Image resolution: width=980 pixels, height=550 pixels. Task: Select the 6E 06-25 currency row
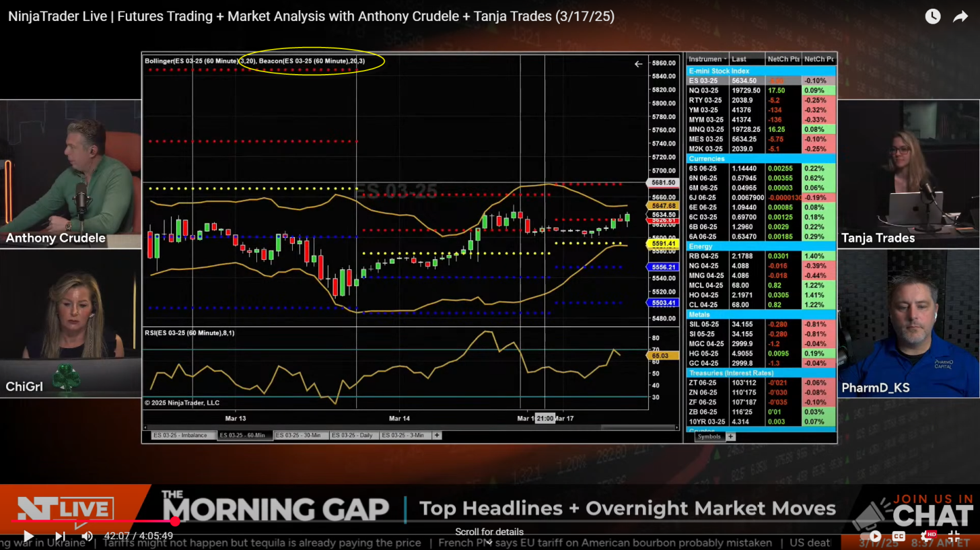[761, 207]
